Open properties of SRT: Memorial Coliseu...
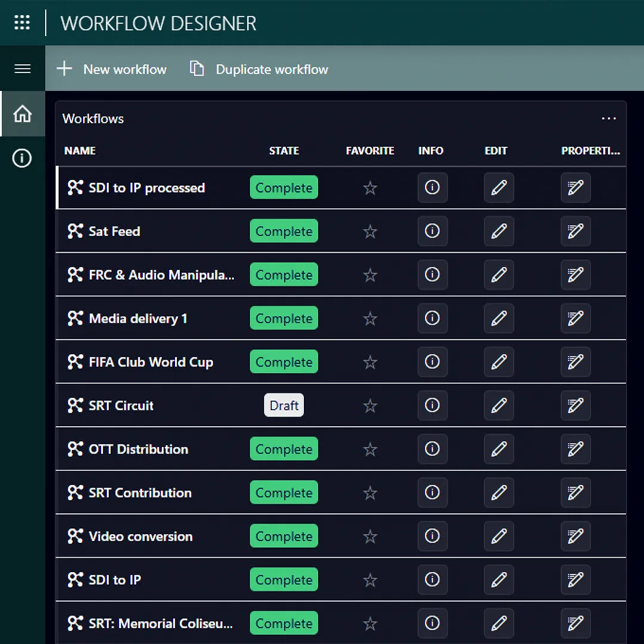The image size is (644, 644). click(x=575, y=623)
